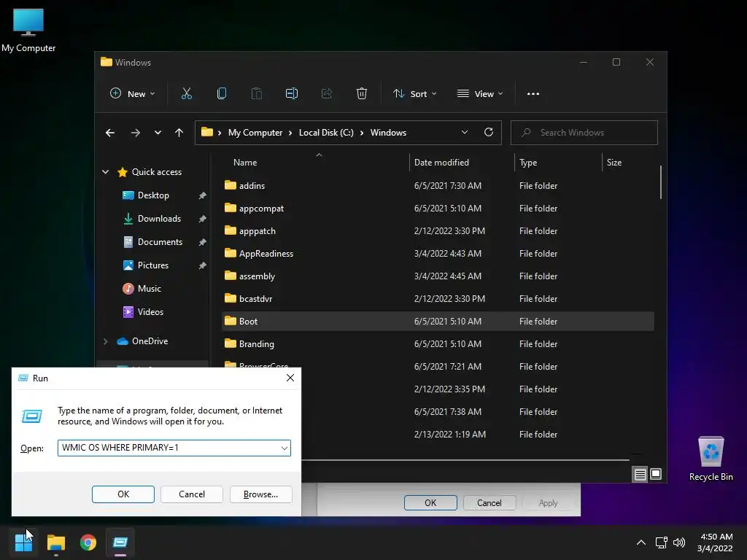Image resolution: width=747 pixels, height=560 pixels.
Task: Go back with the left arrow
Action: (x=110, y=133)
